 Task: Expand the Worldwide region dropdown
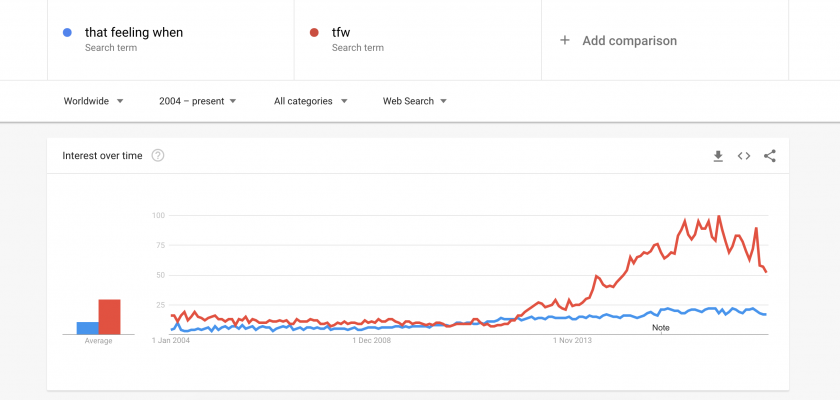93,101
